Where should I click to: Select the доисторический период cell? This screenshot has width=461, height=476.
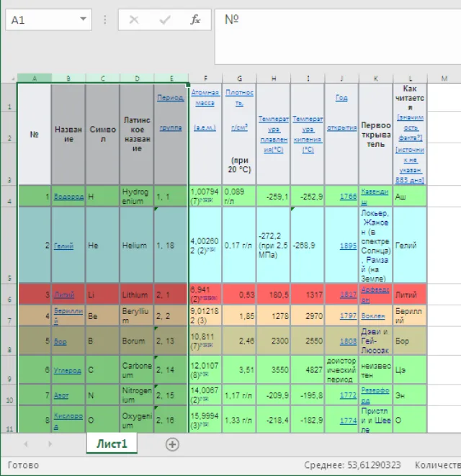(x=341, y=370)
